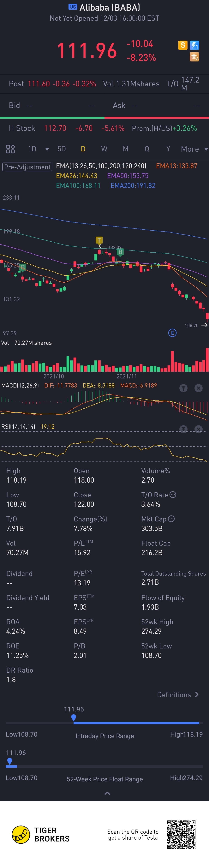Tap the EMA26:144.43 value
This screenshot has width=209, height=868.
click(77, 175)
